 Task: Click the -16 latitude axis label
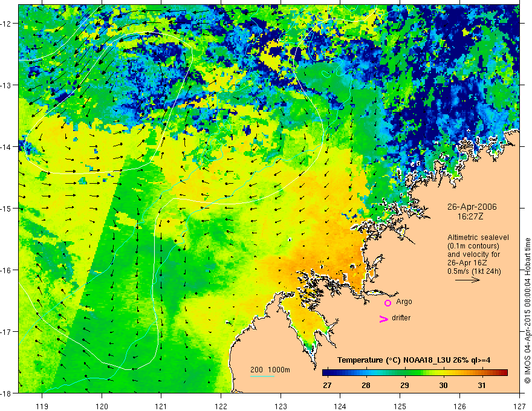[x=7, y=270]
